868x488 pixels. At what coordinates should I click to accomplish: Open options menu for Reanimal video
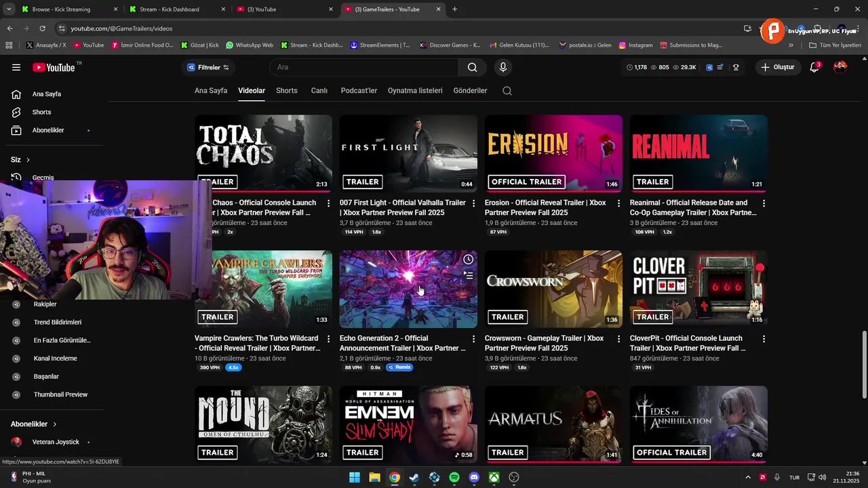764,203
